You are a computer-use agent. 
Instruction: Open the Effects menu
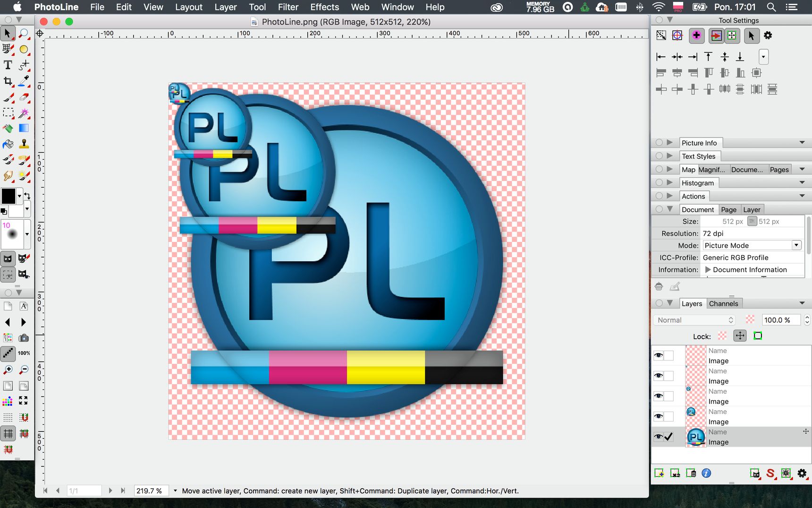point(324,7)
